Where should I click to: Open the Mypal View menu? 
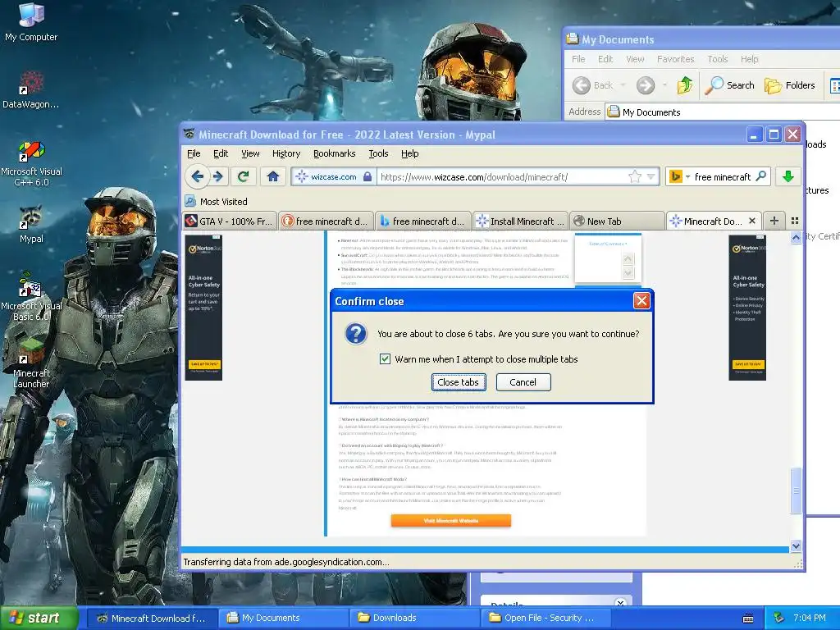[x=250, y=153]
